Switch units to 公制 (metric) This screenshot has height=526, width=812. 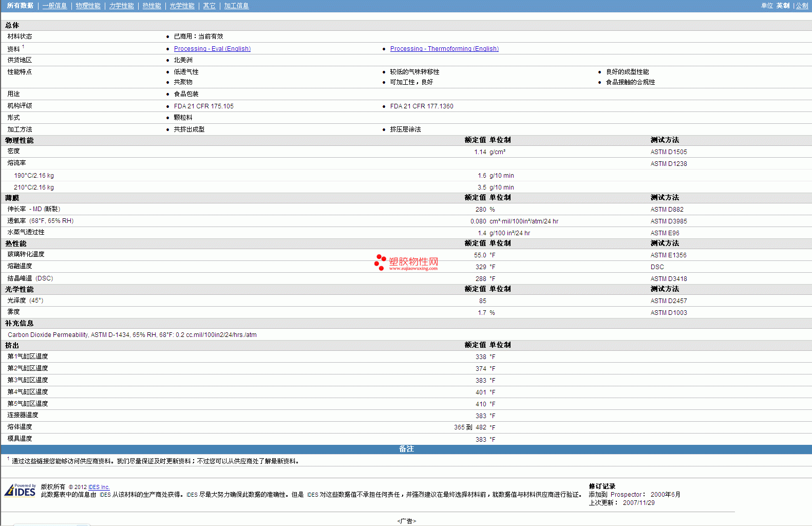(802, 6)
